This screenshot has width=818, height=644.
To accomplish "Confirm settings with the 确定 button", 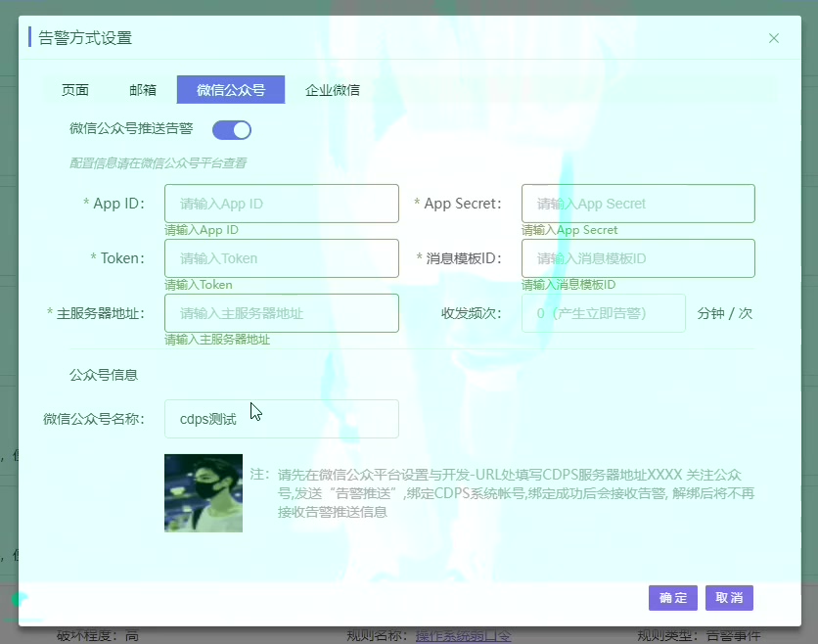I will click(x=673, y=598).
